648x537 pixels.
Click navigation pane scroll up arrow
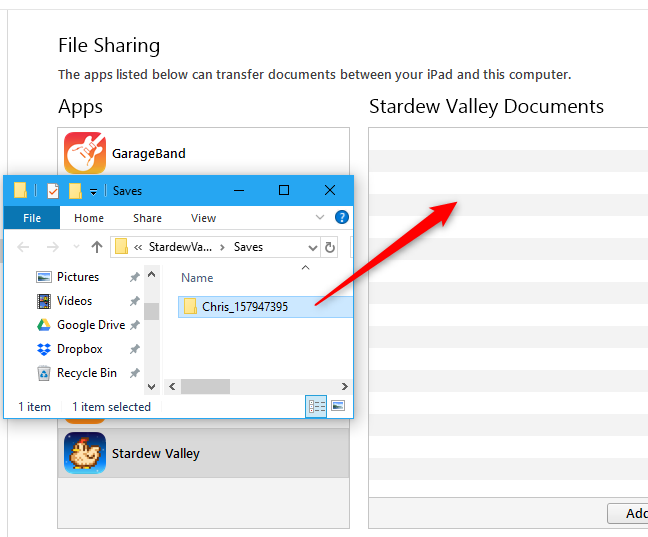click(x=151, y=274)
